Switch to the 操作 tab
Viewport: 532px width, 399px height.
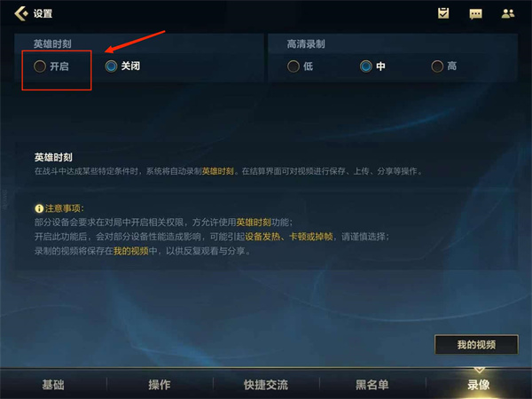point(160,385)
